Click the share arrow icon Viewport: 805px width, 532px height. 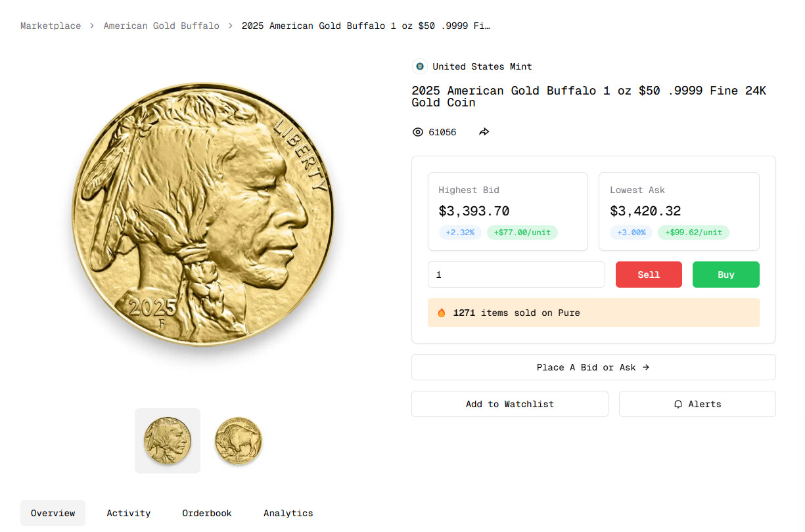(x=484, y=132)
